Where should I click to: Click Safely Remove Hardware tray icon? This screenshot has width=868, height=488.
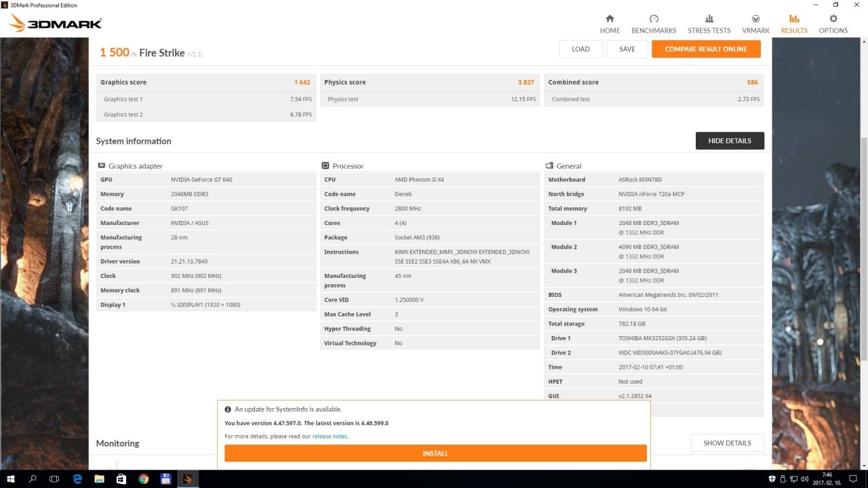click(x=783, y=479)
